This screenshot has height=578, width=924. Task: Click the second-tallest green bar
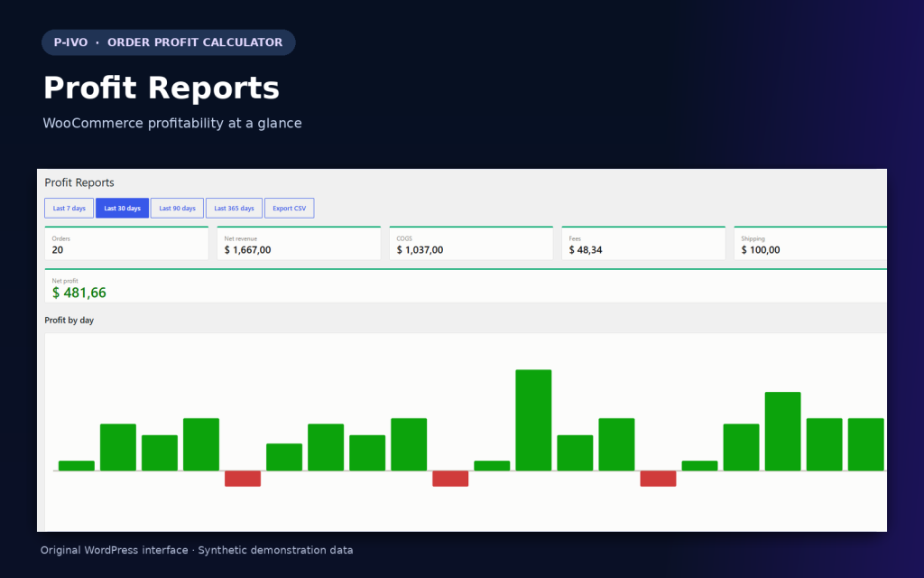point(782,431)
